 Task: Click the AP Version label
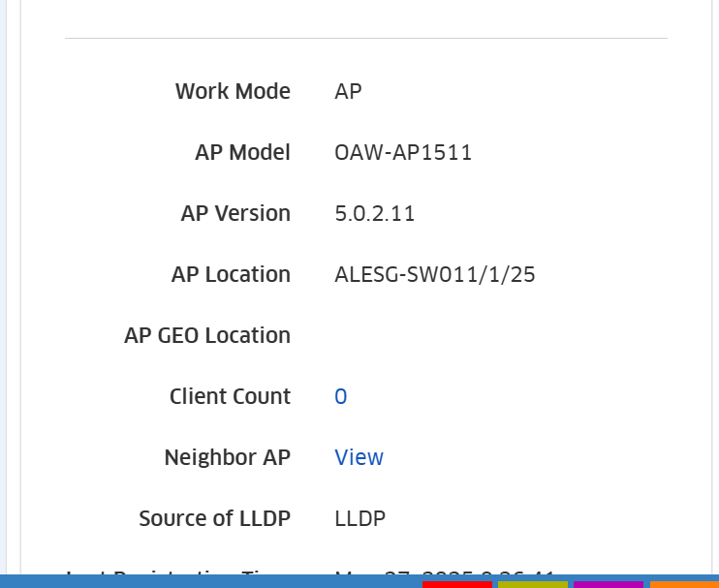(235, 213)
